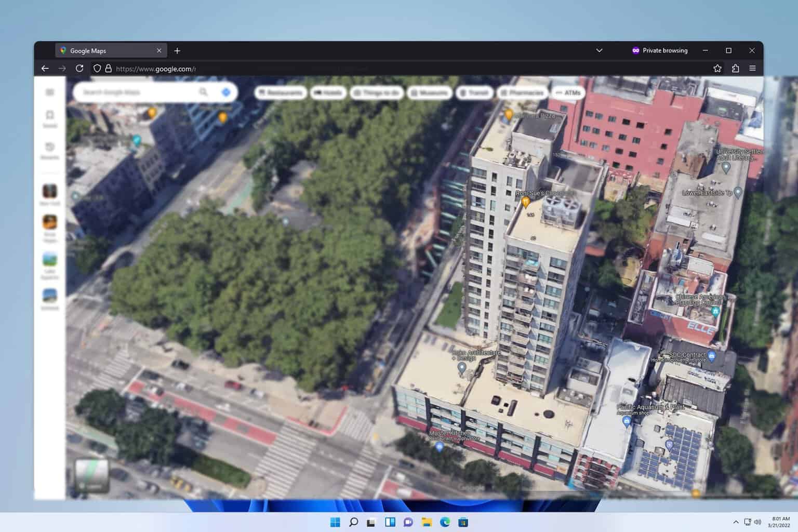Image resolution: width=798 pixels, height=532 pixels.
Task: Click the browser URL address bar
Action: tap(405, 68)
